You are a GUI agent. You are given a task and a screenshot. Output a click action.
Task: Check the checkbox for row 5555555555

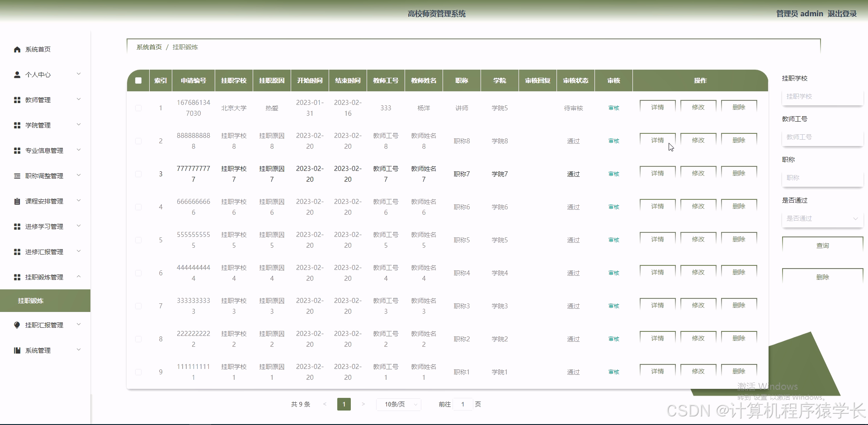click(x=138, y=240)
